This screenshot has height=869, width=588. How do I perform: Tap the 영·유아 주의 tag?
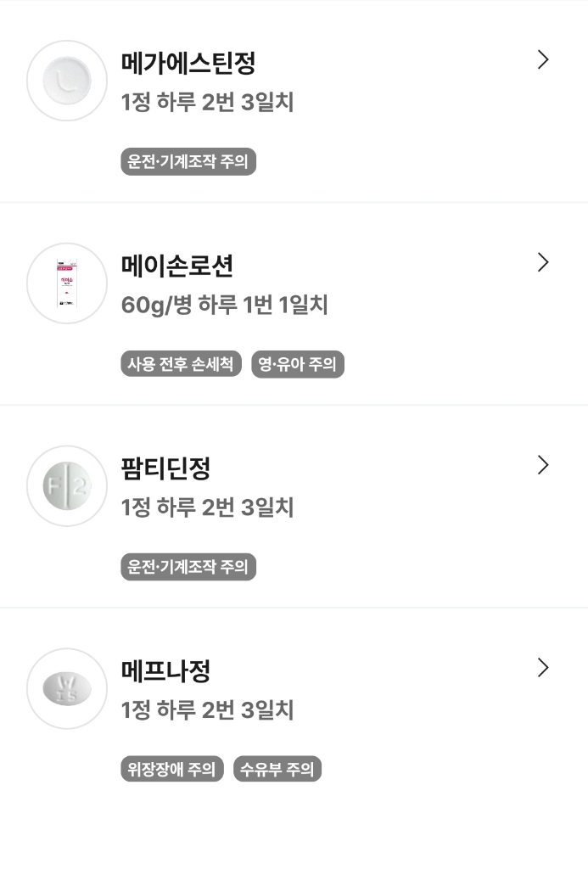coord(298,365)
